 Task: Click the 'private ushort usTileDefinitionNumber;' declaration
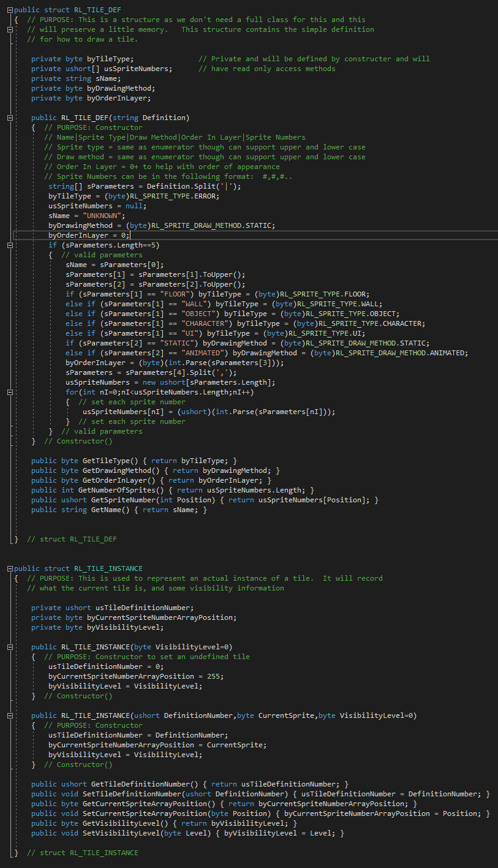(113, 608)
